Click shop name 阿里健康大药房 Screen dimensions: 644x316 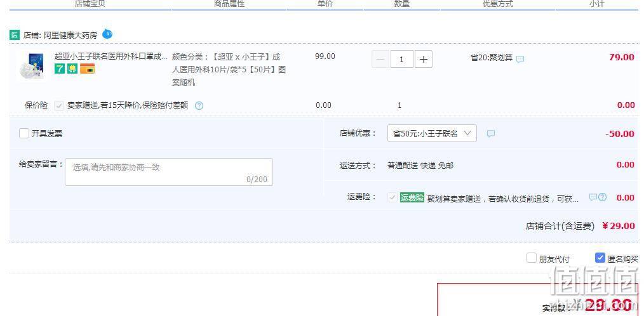pos(70,36)
